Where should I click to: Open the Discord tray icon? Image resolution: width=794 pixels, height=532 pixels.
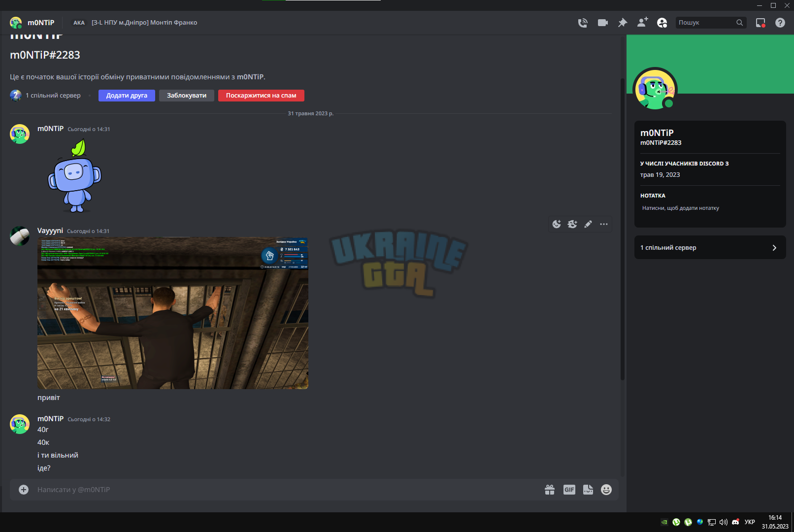click(735, 522)
